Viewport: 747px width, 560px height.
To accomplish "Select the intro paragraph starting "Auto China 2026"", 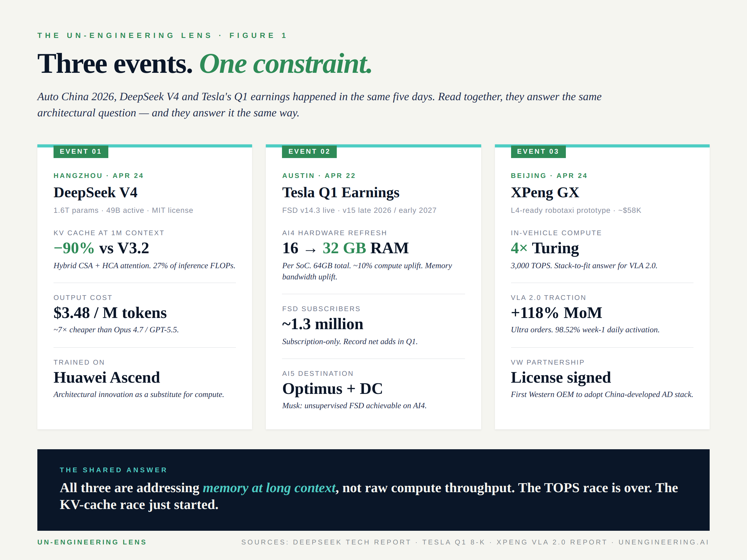I will (319, 105).
